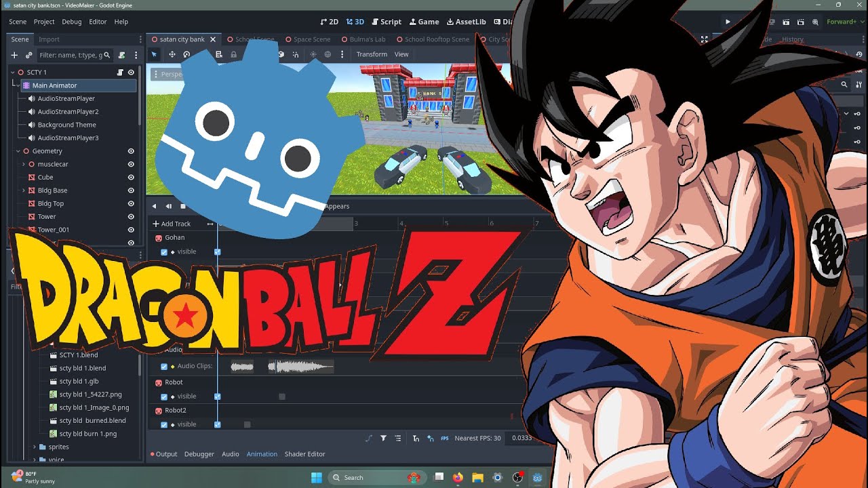
Task: Select the Gohan visible keyframe on timeline
Action: coord(218,251)
